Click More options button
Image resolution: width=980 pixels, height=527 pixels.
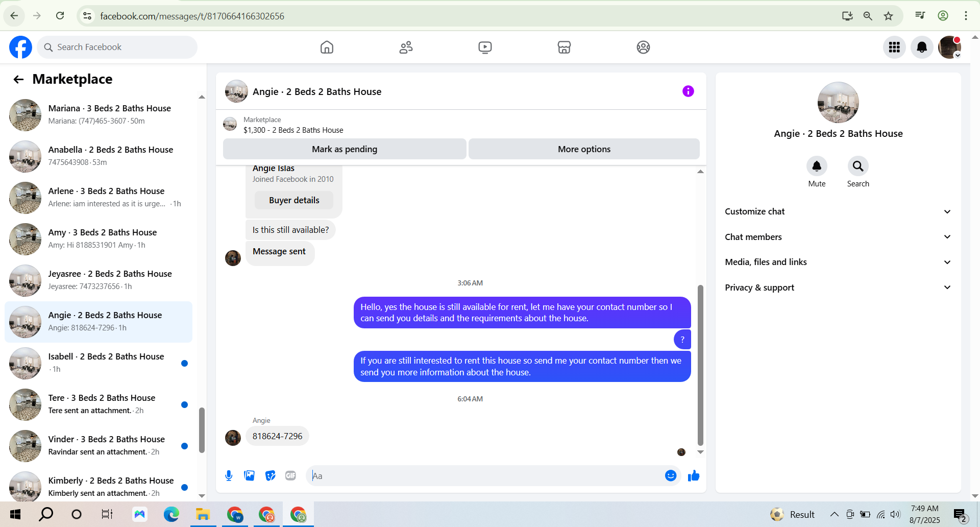pyautogui.click(x=584, y=149)
